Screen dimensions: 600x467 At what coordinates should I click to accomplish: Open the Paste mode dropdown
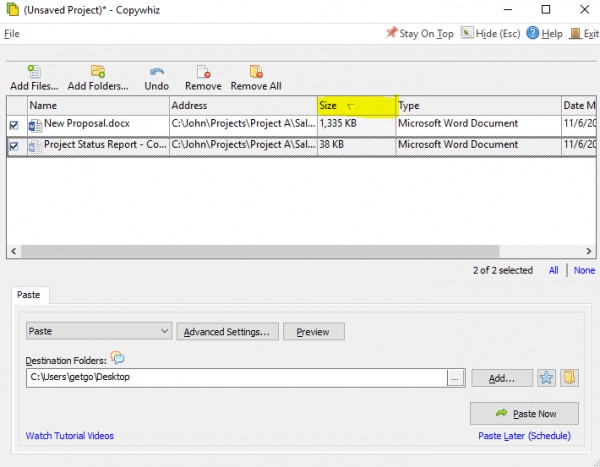coord(99,331)
